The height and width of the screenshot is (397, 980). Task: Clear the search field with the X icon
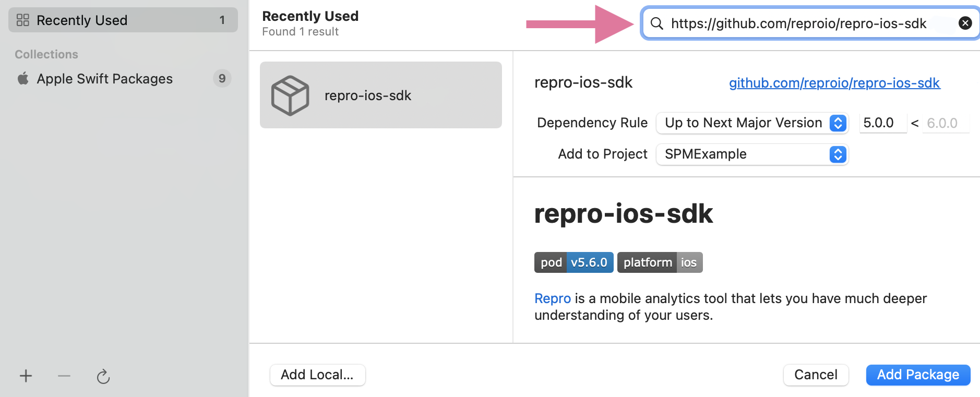click(965, 23)
